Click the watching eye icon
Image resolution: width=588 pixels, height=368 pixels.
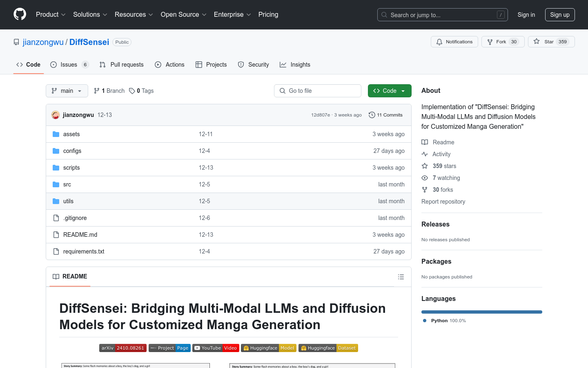coord(425,178)
